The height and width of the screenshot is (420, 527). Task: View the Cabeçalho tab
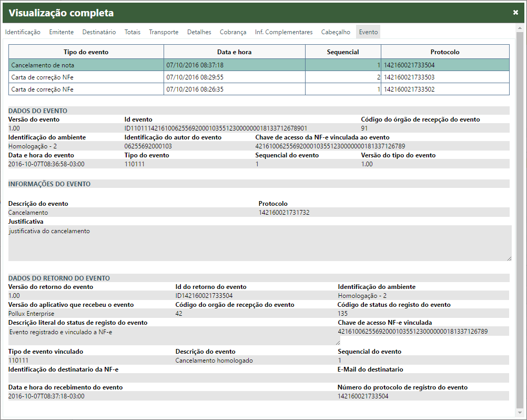pos(336,32)
